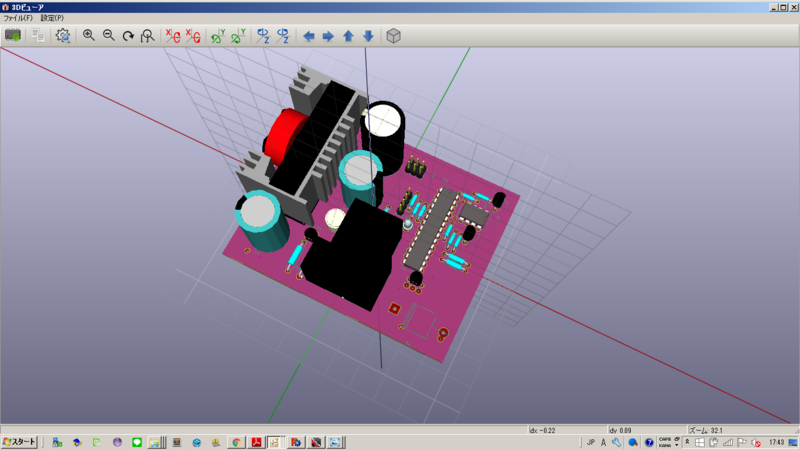This screenshot has width=800, height=450.
Task: Redraw the 3D view
Action: 128,36
